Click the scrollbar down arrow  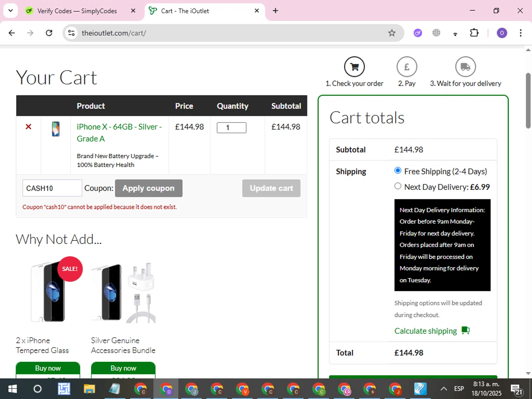tap(528, 373)
